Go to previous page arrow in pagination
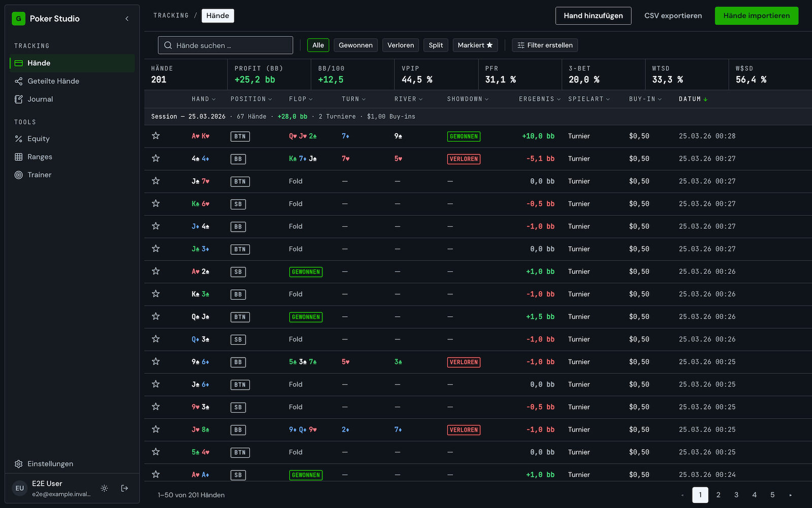 (x=682, y=495)
